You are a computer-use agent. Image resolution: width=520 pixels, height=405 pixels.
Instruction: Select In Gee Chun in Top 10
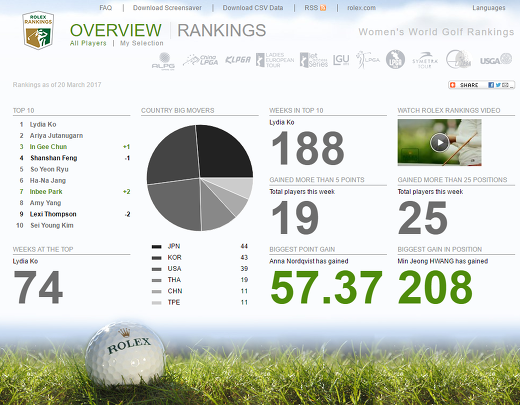coord(48,147)
